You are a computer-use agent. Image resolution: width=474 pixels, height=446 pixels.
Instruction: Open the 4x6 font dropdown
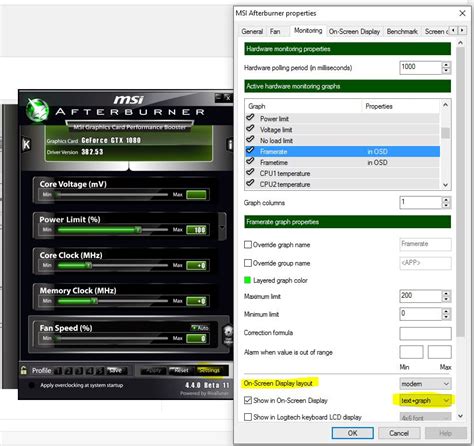pos(425,417)
